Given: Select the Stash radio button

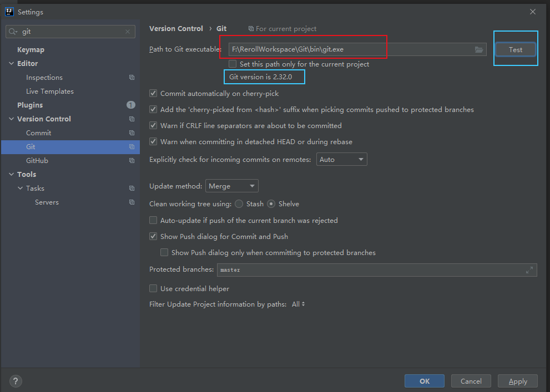Looking at the screenshot, I should (239, 204).
